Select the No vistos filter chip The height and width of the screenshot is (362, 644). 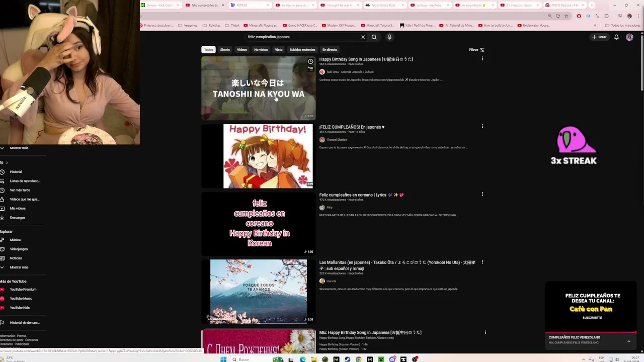click(x=261, y=50)
